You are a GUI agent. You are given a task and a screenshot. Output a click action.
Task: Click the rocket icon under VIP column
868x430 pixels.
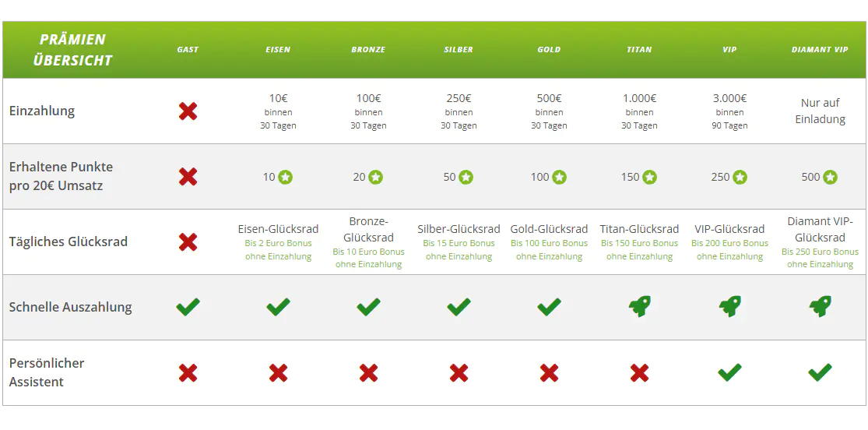730,307
